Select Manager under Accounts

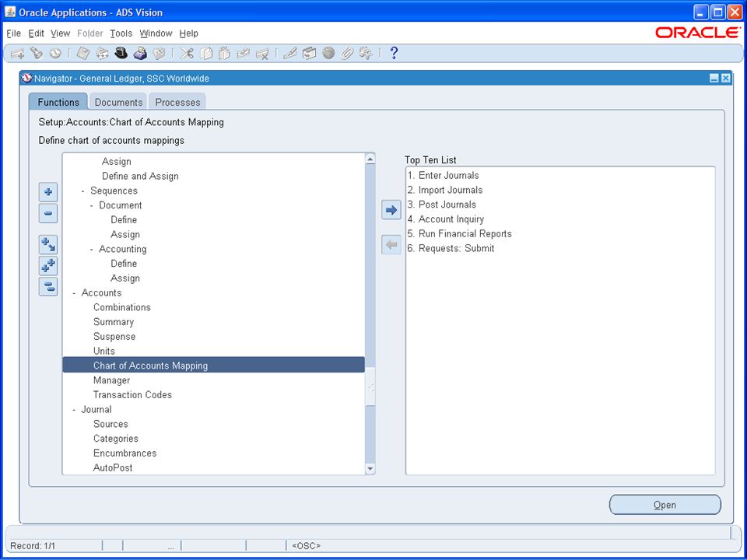[111, 380]
